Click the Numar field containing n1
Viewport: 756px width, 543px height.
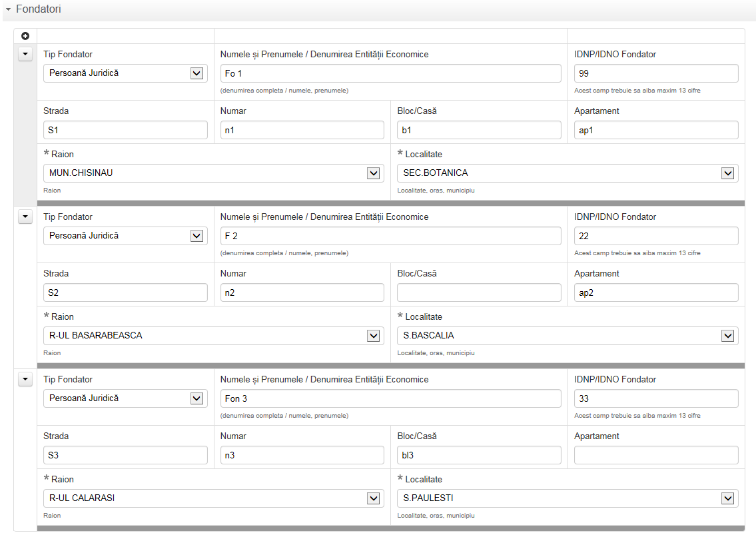click(x=302, y=130)
